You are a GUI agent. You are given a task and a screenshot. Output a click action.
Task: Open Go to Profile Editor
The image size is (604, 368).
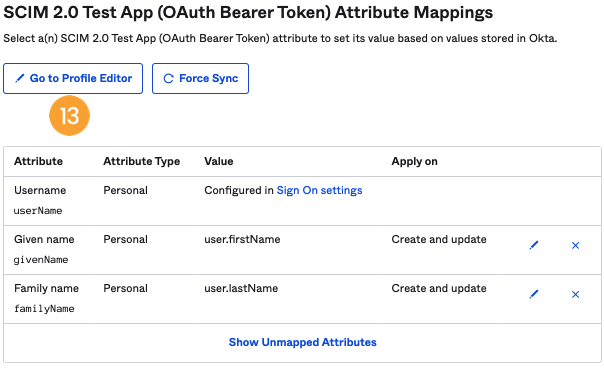[x=73, y=79]
